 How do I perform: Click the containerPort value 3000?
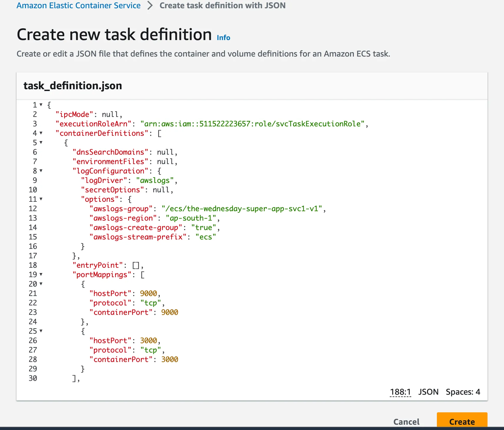[170, 359]
